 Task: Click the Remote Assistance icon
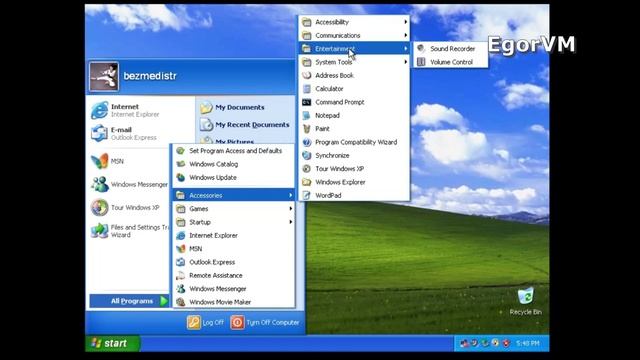point(180,276)
